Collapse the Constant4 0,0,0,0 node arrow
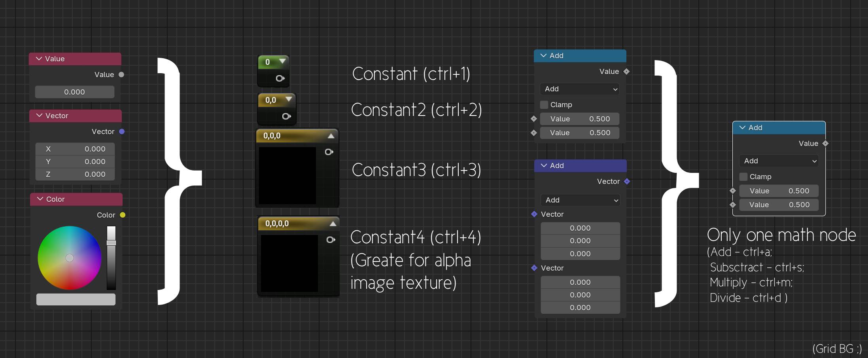The image size is (868, 358). (333, 224)
